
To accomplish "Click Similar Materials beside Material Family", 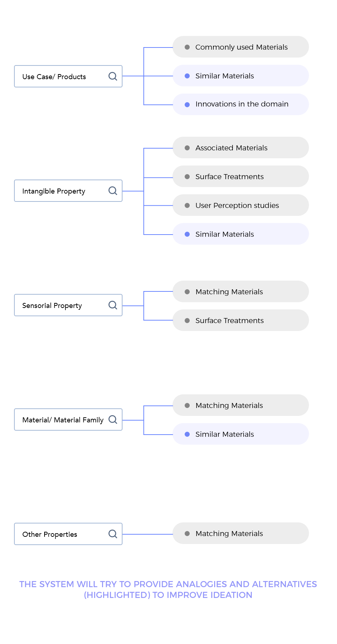I will click(241, 434).
